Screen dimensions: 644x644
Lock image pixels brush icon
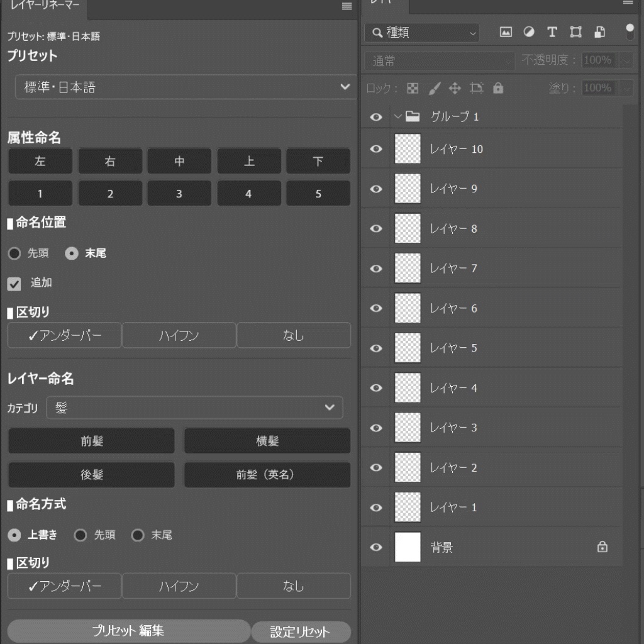(435, 88)
